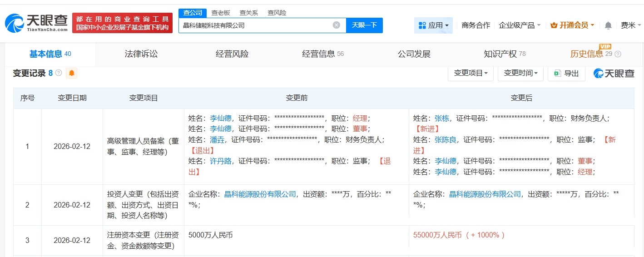Screen dimensions: 644x257
Task: Open the 应用 apps grid menu
Action: point(433,25)
